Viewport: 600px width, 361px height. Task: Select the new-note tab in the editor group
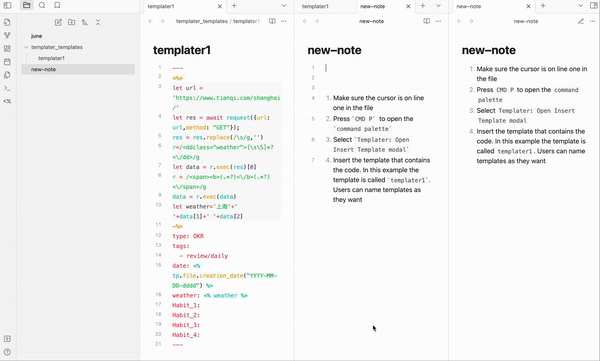click(x=386, y=6)
